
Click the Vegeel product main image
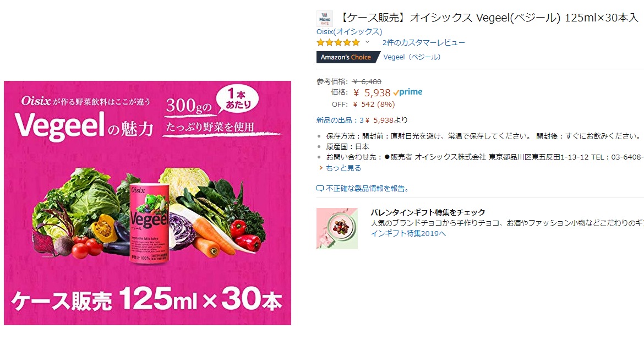[x=148, y=203]
